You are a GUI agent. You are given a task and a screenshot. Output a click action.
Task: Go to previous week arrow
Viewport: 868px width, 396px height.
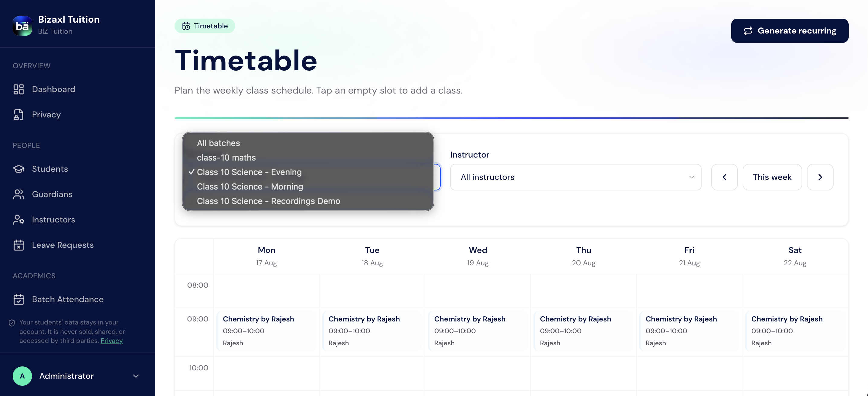coord(725,177)
